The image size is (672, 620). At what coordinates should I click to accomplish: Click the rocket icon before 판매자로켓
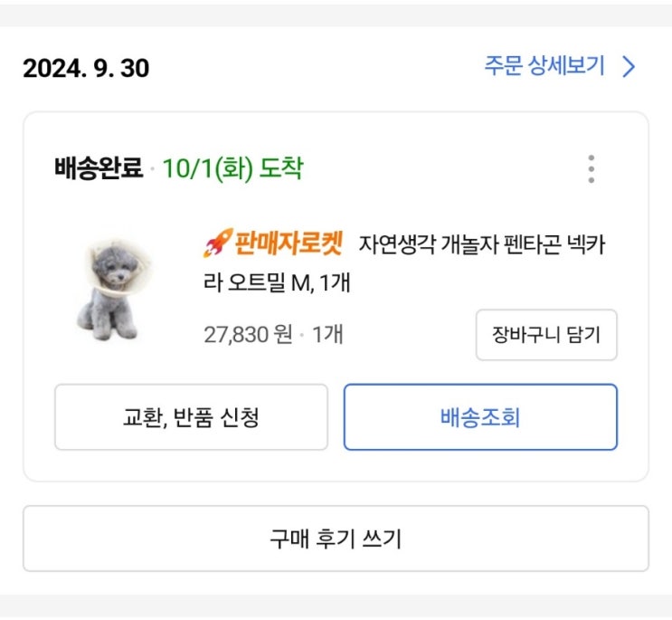coord(217,243)
